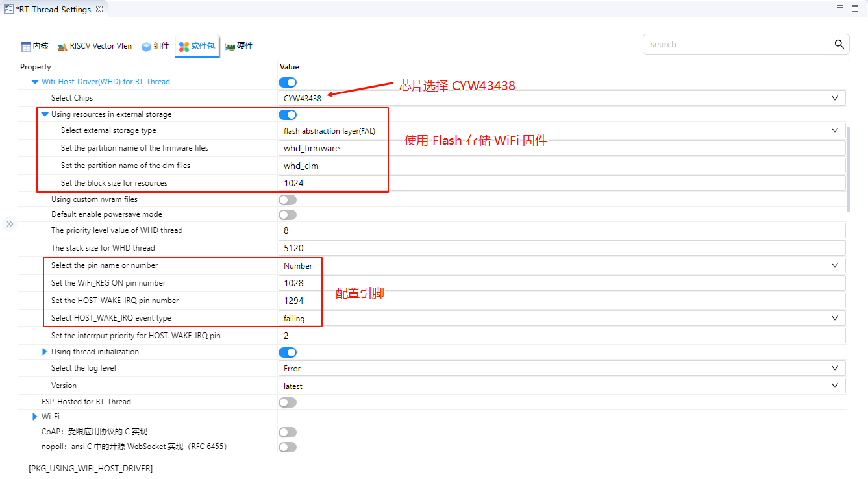Toggle Using custom nvram files on
Image resolution: width=868 pixels, height=479 pixels.
point(288,200)
